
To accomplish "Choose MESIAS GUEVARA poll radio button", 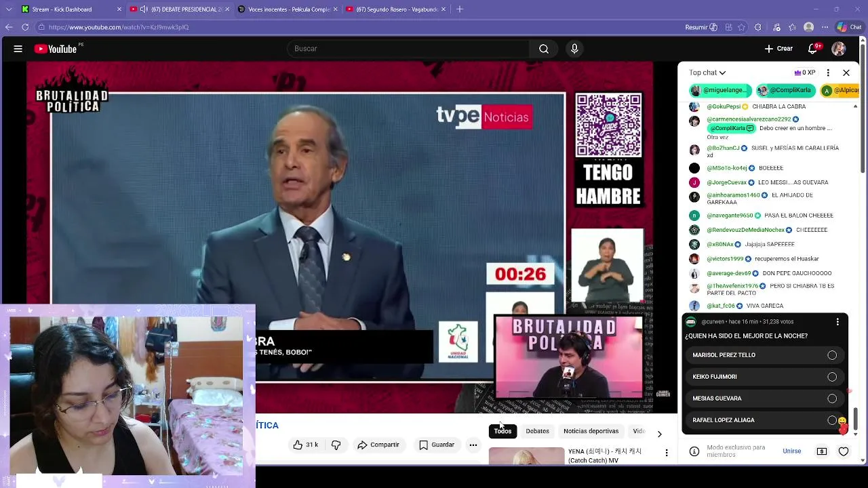I will click(832, 399).
